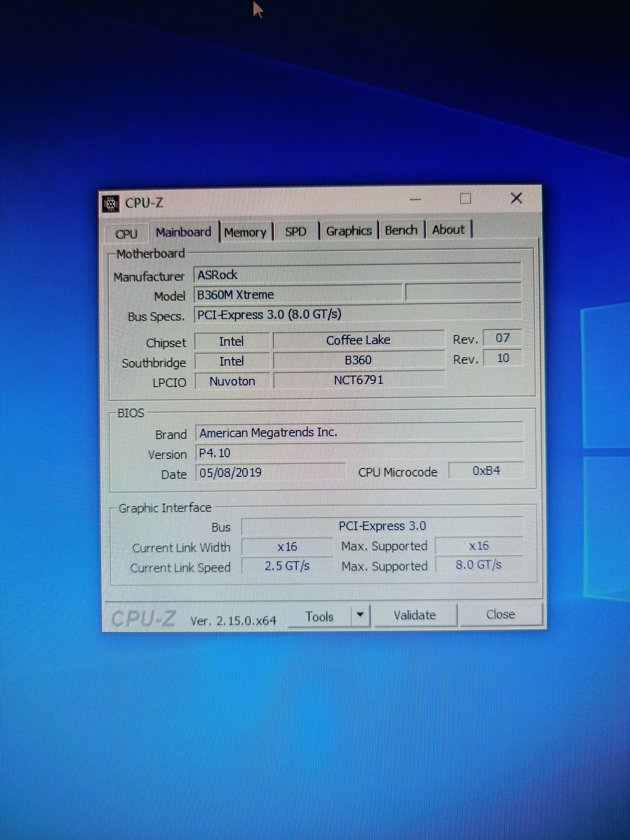The image size is (630, 840).
Task: Click the Chipset Rev. value 07
Action: 502,338
